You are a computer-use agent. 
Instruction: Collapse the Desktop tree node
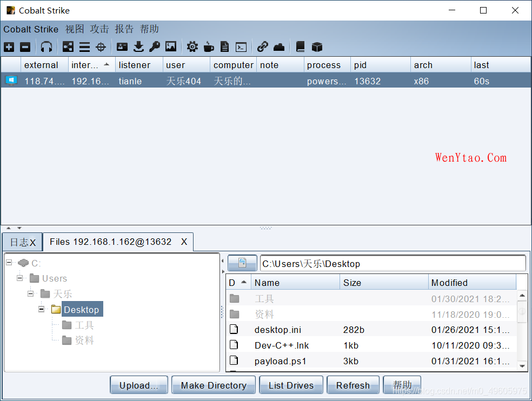coord(42,309)
